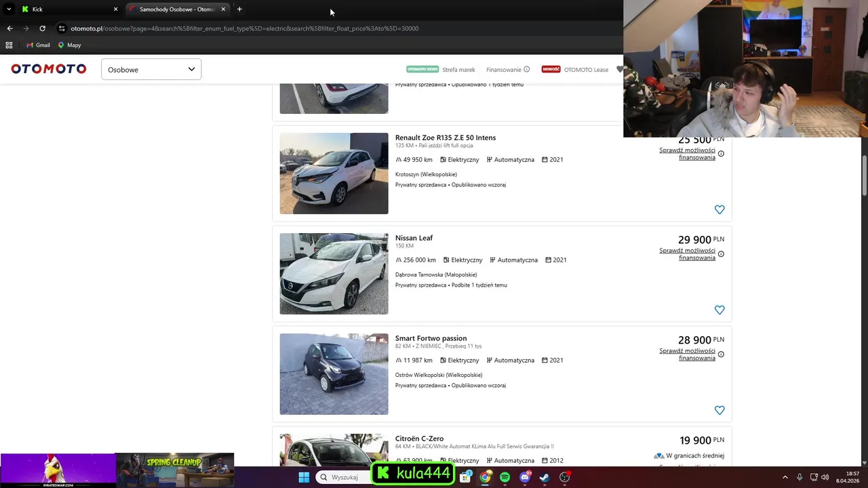Open Strefa marek link
Image resolution: width=868 pixels, height=488 pixels.
[x=458, y=69]
